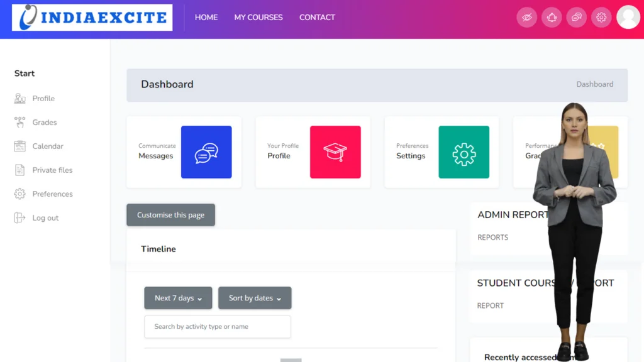
Task: Open the Preferences link in the sidebar
Action: pos(52,194)
